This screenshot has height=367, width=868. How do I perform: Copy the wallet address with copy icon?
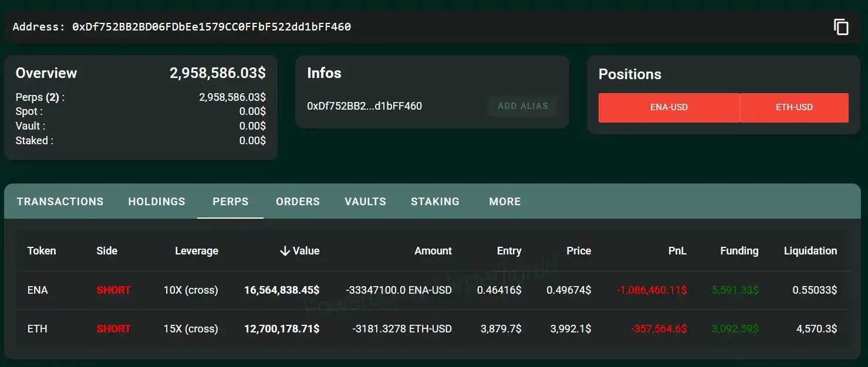tap(841, 27)
